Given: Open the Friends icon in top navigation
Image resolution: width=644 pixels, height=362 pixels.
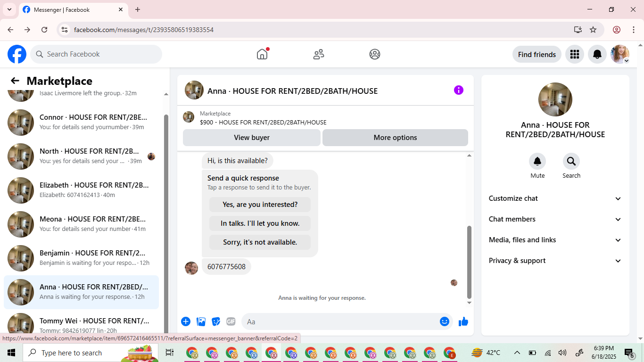Looking at the screenshot, I should pyautogui.click(x=319, y=54).
